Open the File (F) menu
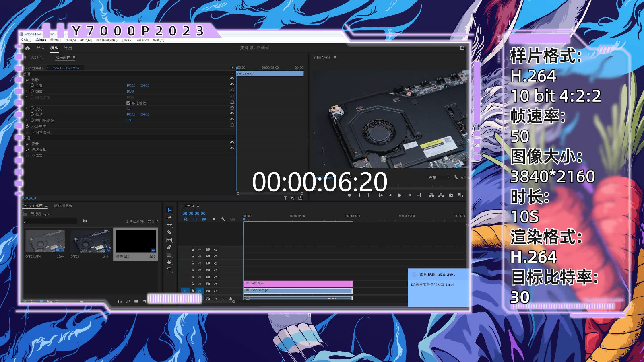644x362 pixels. (26, 40)
